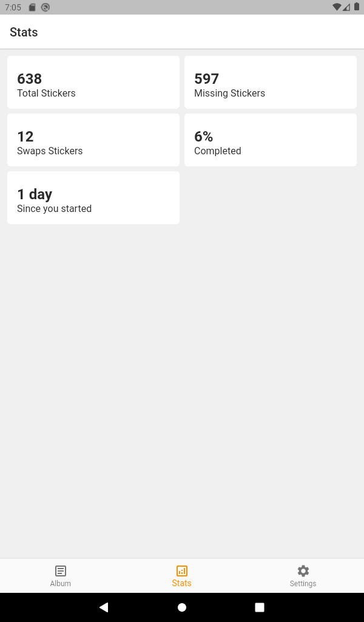Tap the SD card notification icon

[32, 7]
